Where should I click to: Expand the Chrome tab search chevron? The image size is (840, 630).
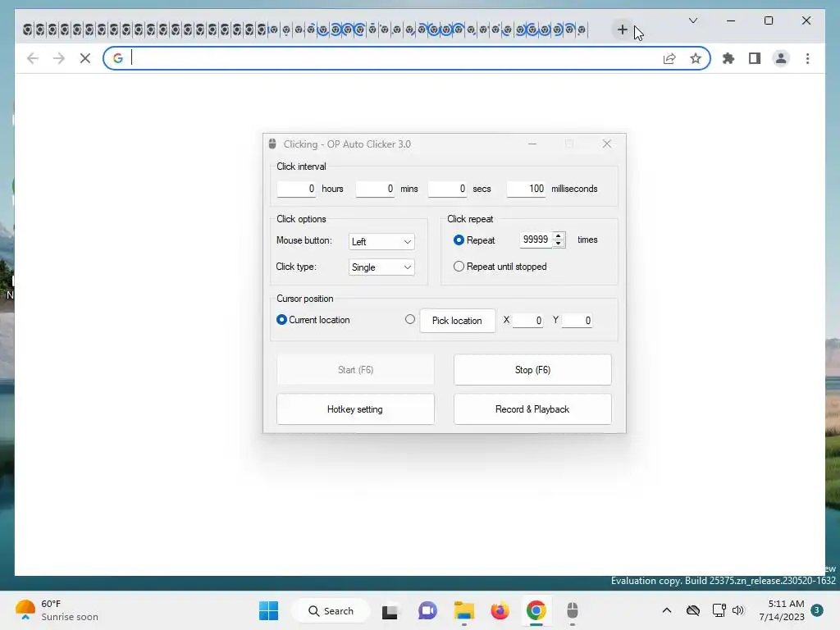pos(692,21)
